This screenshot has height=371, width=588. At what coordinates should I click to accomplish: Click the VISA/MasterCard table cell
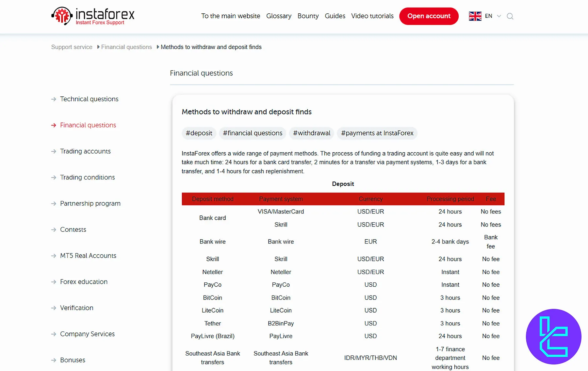281,212
